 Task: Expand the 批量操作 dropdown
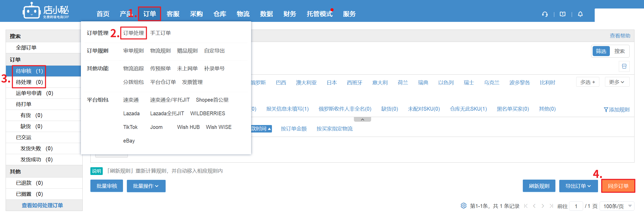coord(146,186)
